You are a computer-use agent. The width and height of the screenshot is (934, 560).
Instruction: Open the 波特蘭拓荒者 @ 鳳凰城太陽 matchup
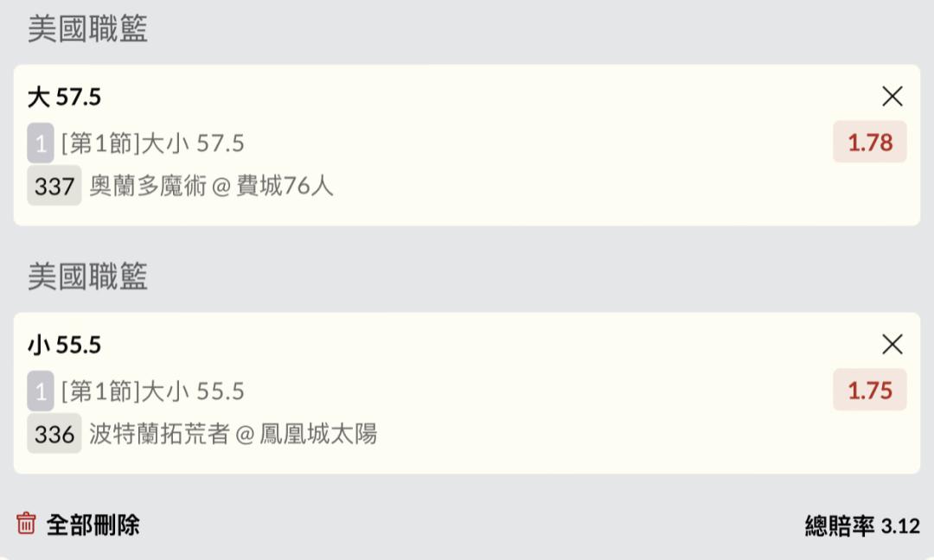233,434
